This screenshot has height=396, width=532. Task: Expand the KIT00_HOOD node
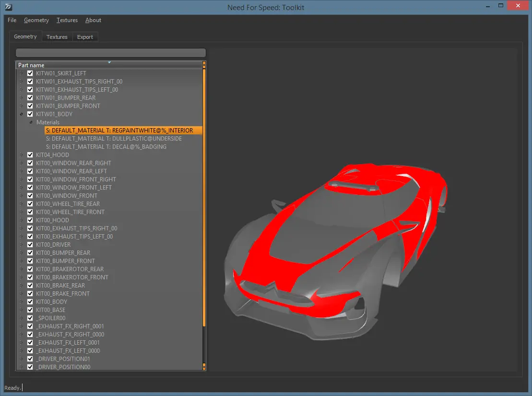point(22,220)
